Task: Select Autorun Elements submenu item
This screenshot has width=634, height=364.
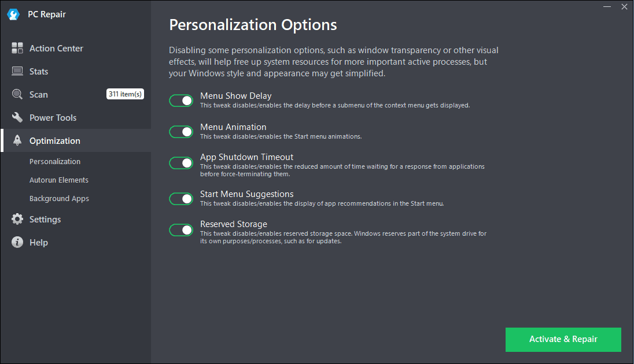Action: coord(59,180)
